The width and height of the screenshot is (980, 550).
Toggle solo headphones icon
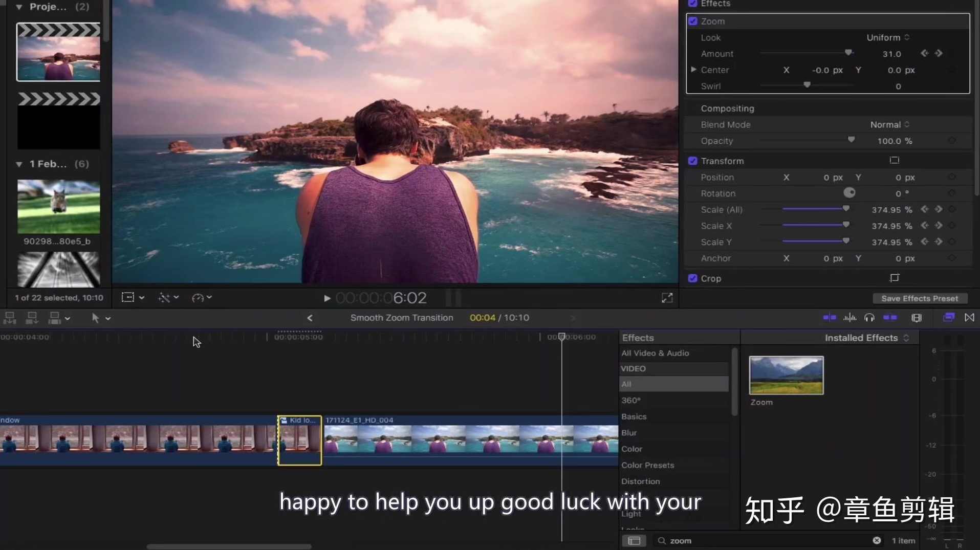(869, 318)
